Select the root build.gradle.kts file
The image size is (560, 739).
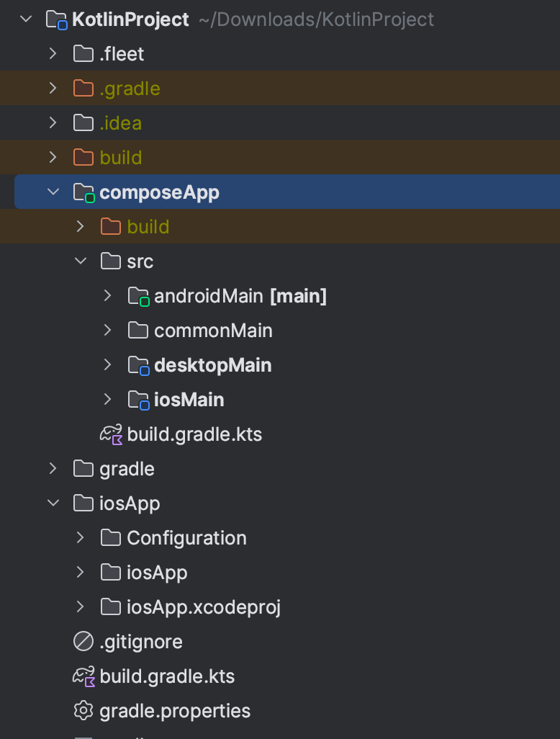[167, 676]
